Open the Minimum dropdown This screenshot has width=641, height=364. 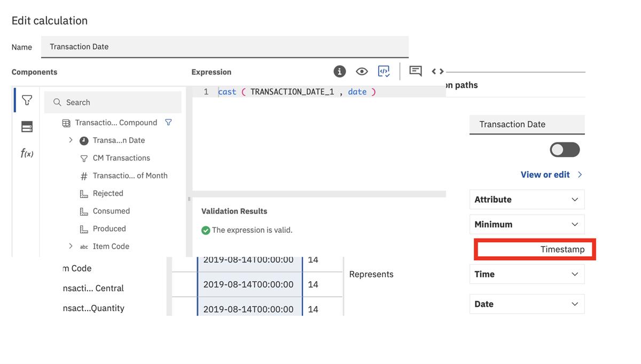pos(527,224)
